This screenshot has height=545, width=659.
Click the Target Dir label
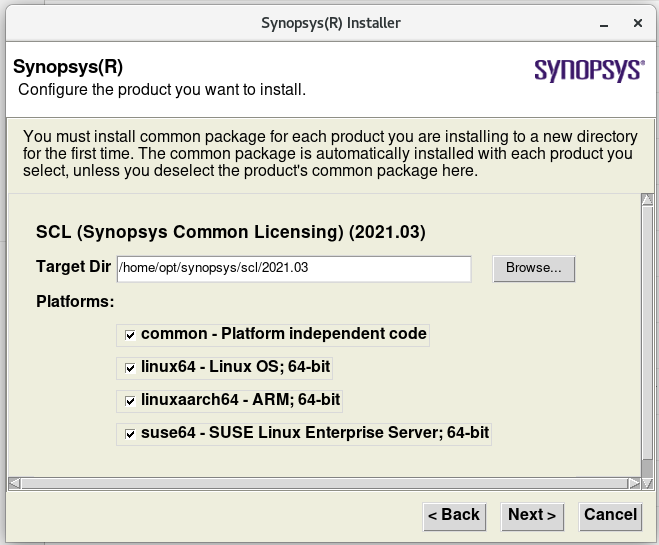(74, 266)
